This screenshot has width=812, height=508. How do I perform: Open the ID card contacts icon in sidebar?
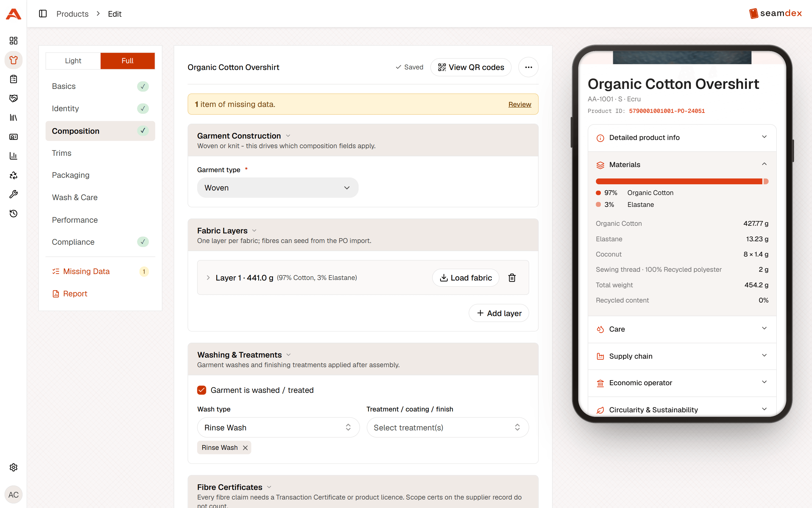(x=14, y=137)
